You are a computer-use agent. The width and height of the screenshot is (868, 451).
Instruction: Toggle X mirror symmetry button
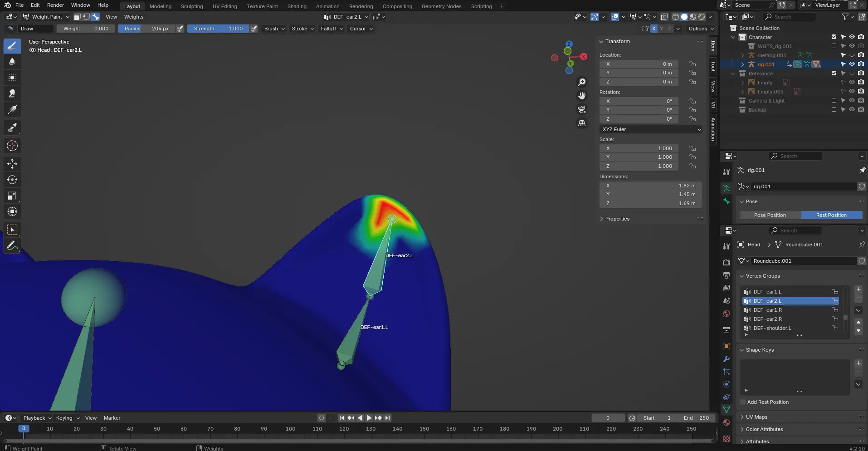tap(653, 29)
